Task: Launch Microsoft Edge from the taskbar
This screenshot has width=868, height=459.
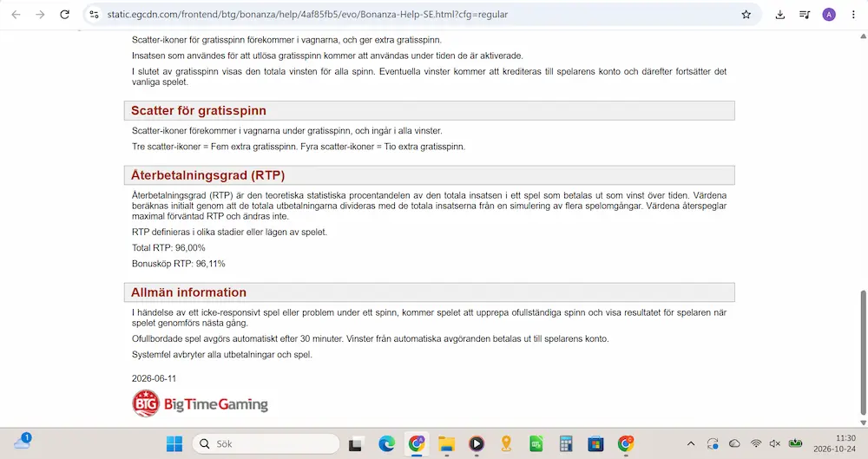Action: 386,443
